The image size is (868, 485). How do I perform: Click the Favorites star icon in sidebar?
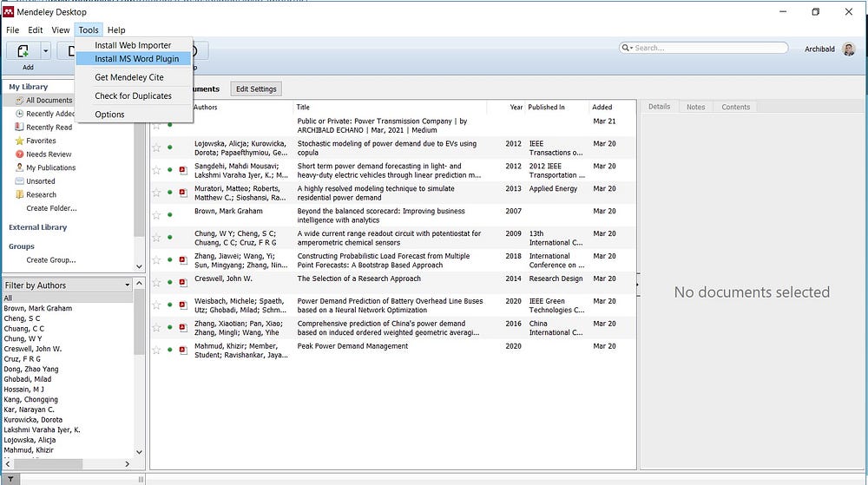(19, 141)
